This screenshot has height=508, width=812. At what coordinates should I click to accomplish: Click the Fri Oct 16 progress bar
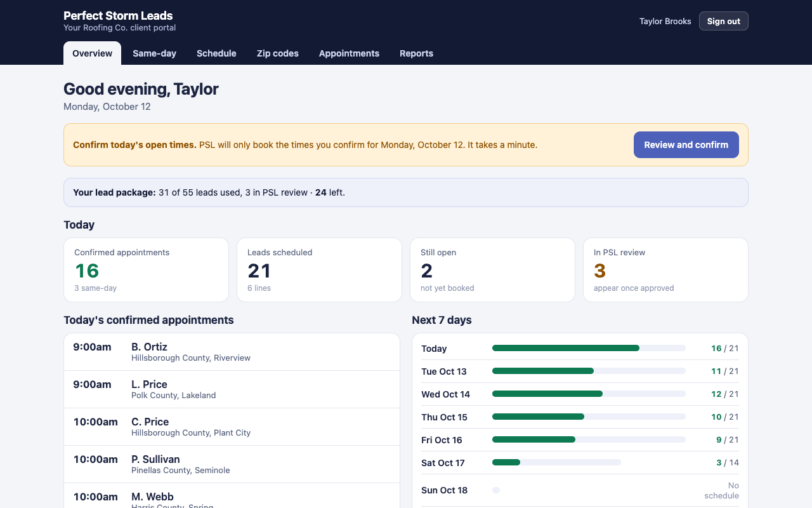click(x=589, y=439)
